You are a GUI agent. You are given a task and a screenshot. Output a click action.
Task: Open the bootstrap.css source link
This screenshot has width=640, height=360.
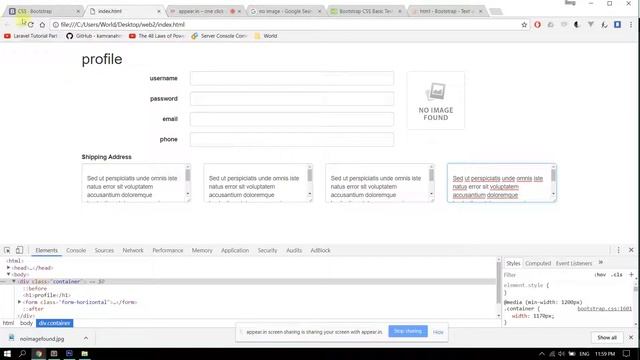[604, 309]
